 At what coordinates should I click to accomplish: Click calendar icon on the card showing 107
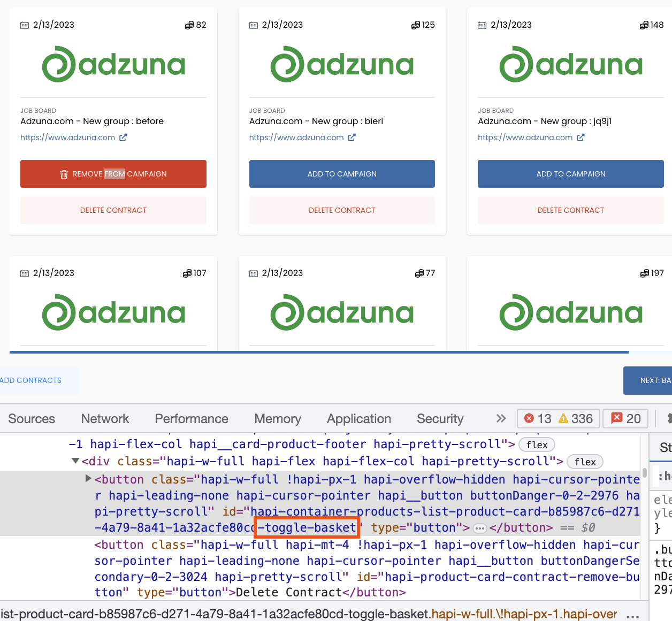pyautogui.click(x=25, y=273)
